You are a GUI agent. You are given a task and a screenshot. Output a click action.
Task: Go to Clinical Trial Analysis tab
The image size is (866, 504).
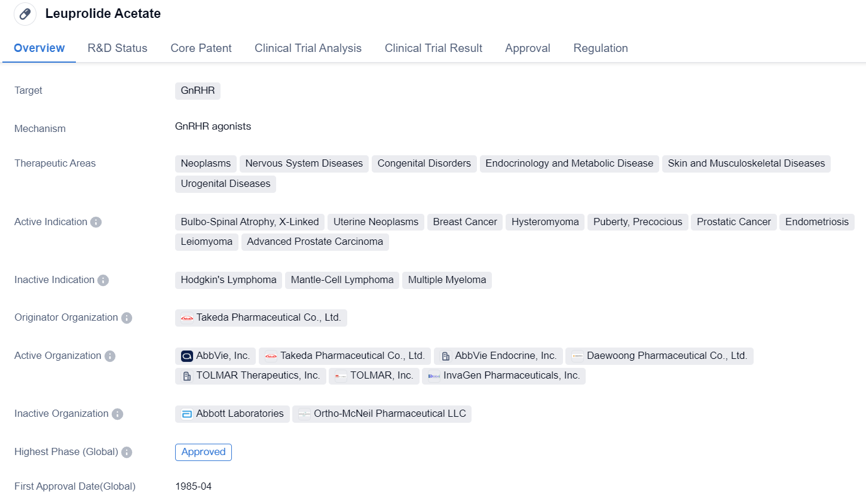pyautogui.click(x=308, y=48)
